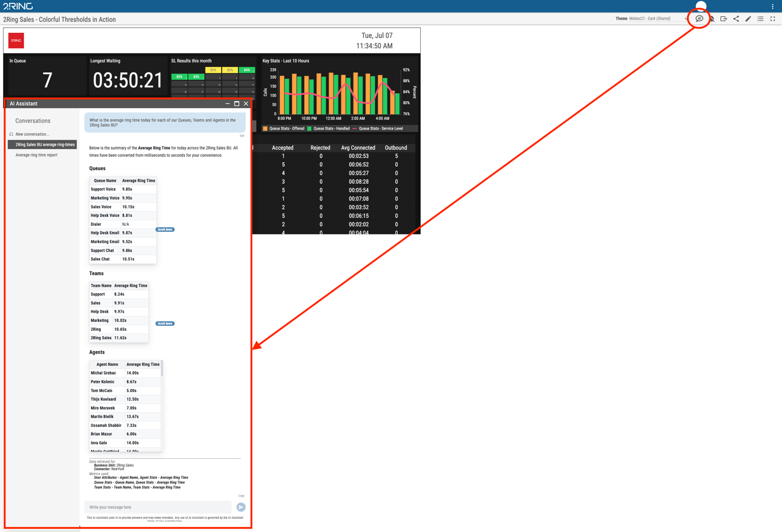Click the send message arrow button
This screenshot has height=532, width=782.
241,507
